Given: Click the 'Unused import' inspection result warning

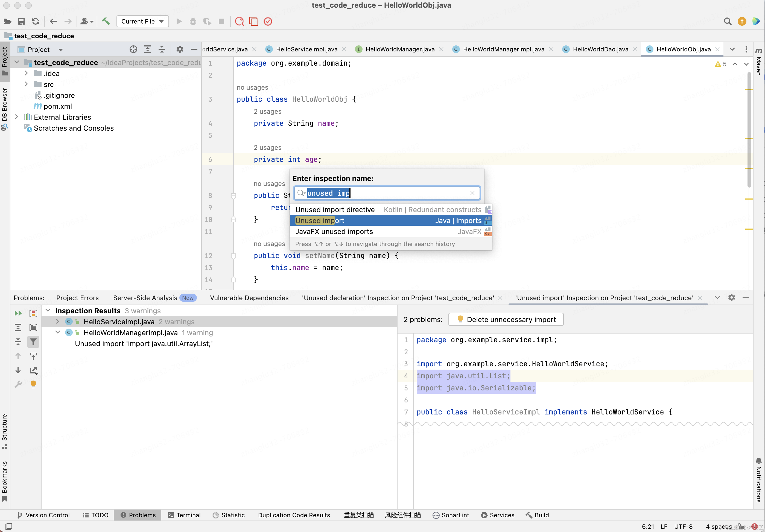Looking at the screenshot, I should [144, 343].
